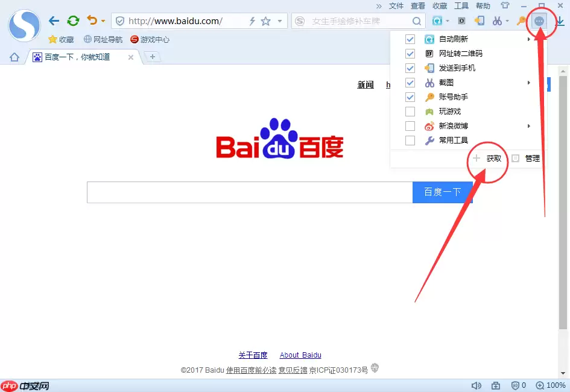Image resolution: width=570 pixels, height=392 pixels.
Task: Select 常用工具 in the extensions list
Action: click(x=453, y=141)
